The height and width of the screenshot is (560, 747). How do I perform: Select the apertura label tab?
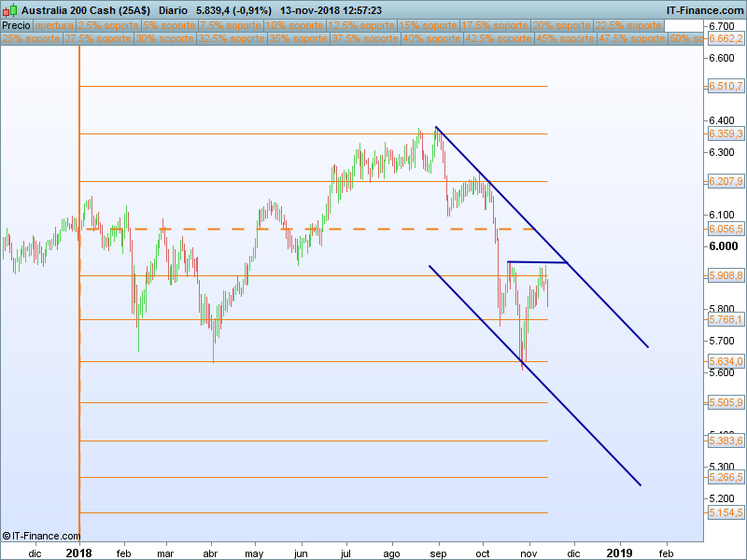(x=54, y=26)
